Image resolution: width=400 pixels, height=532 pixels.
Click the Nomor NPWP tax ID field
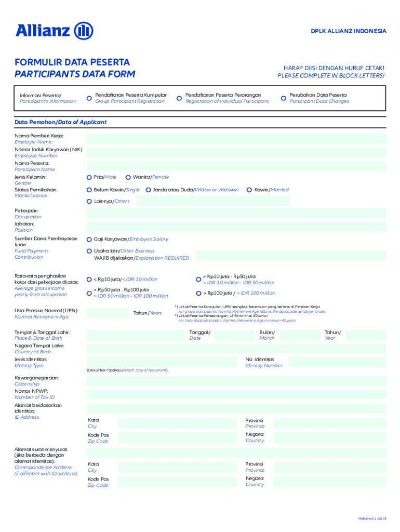click(236, 394)
